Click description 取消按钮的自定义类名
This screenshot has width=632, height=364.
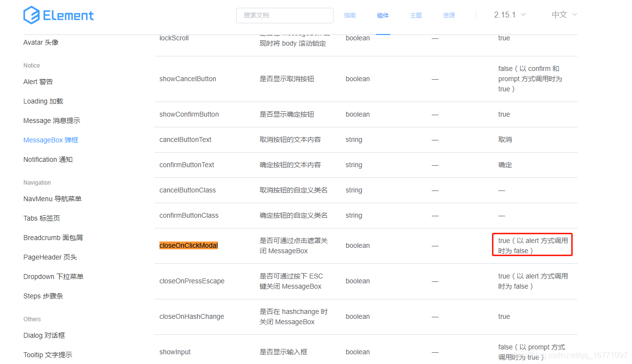click(x=294, y=190)
